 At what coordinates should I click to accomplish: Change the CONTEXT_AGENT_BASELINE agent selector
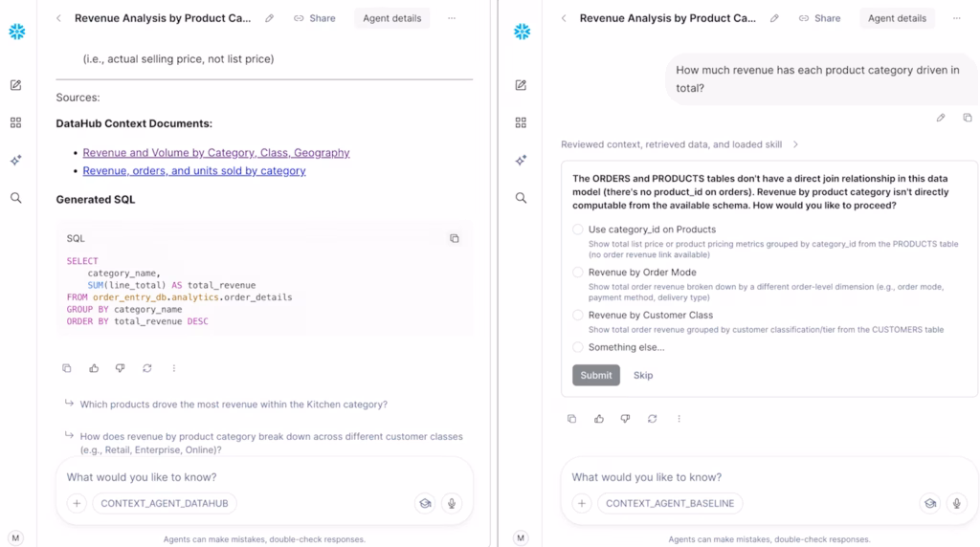[670, 503]
